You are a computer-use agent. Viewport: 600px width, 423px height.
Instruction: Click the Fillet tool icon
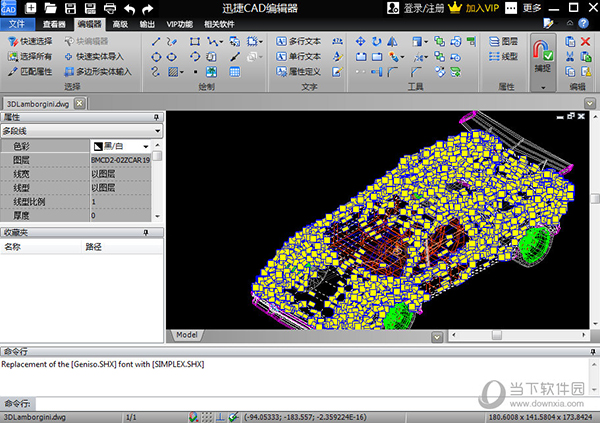pyautogui.click(x=393, y=72)
